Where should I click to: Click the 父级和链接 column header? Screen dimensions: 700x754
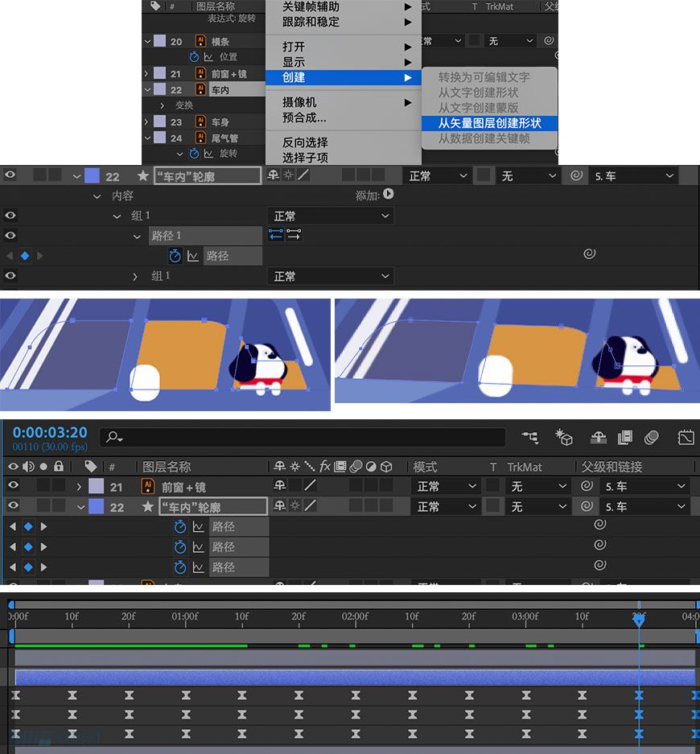tap(611, 467)
